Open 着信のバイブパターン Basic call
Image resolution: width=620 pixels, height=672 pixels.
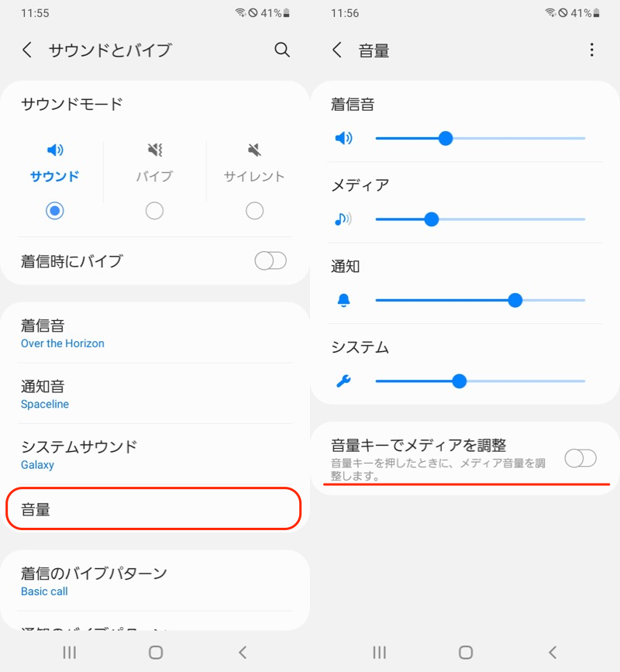(x=155, y=581)
